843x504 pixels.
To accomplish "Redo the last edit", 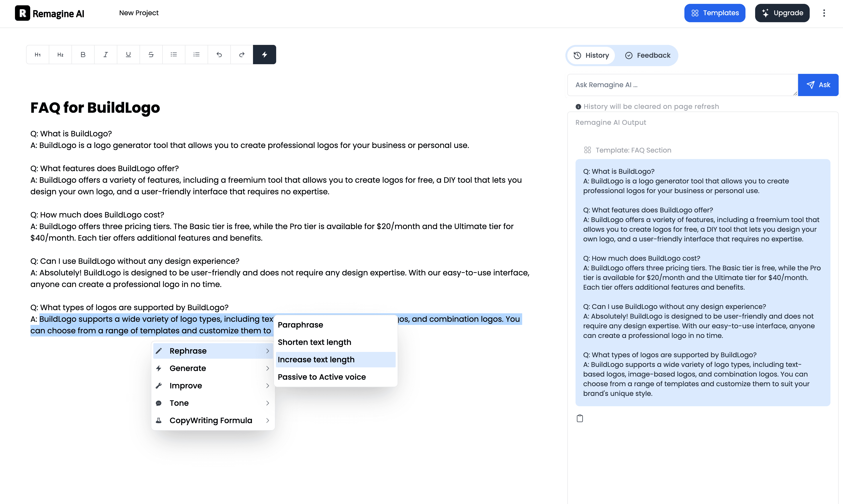I will (x=242, y=55).
